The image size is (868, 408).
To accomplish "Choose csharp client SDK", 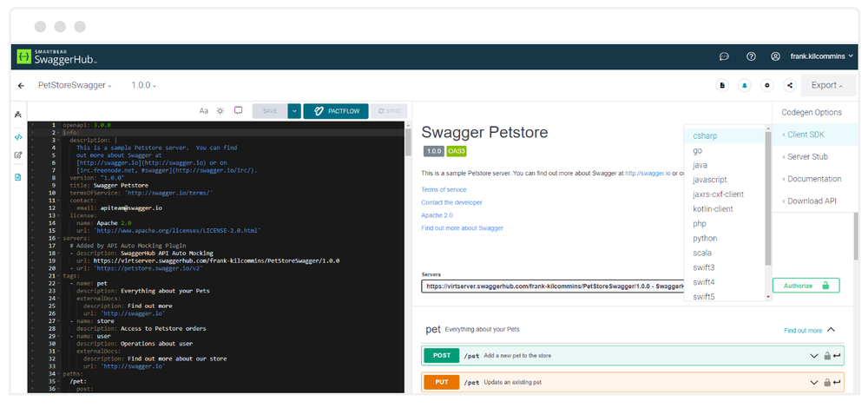I will (724, 135).
